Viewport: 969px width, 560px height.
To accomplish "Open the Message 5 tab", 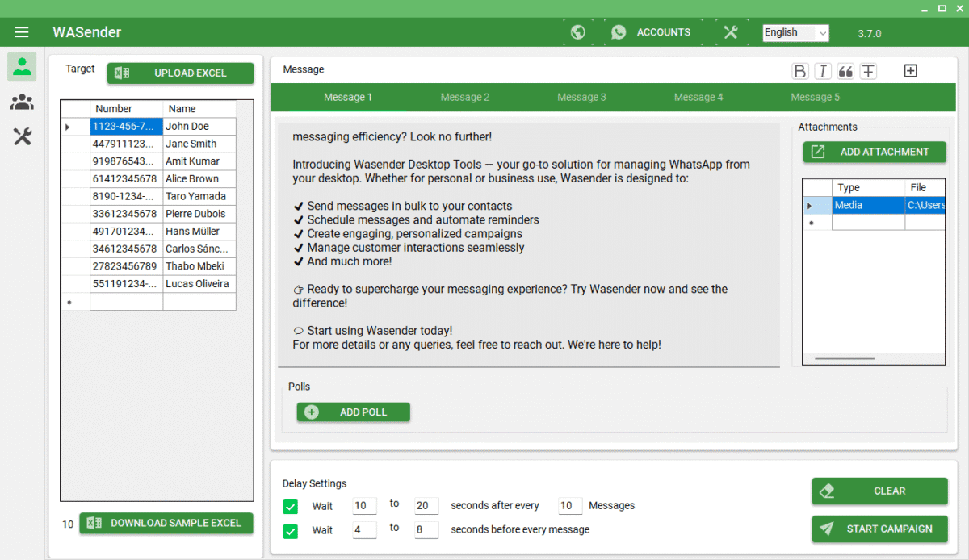I will pyautogui.click(x=815, y=96).
